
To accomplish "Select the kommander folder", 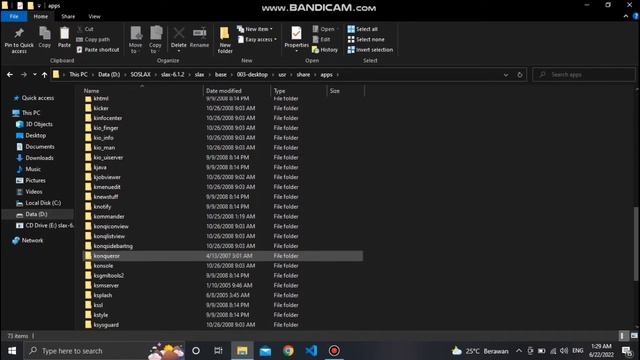I will point(222,216).
